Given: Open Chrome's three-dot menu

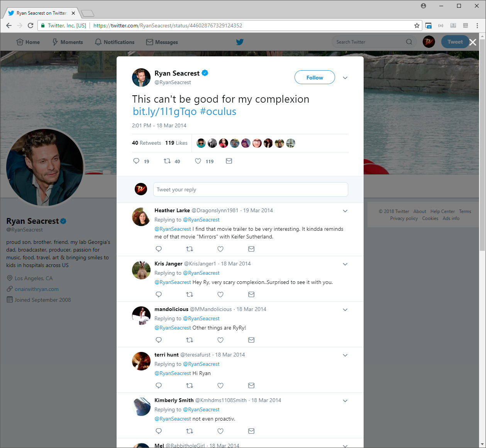Looking at the screenshot, I should pos(478,25).
